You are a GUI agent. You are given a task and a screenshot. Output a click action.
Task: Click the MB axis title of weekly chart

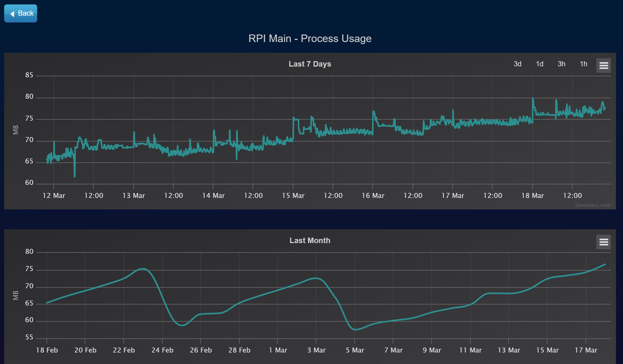[x=16, y=130]
